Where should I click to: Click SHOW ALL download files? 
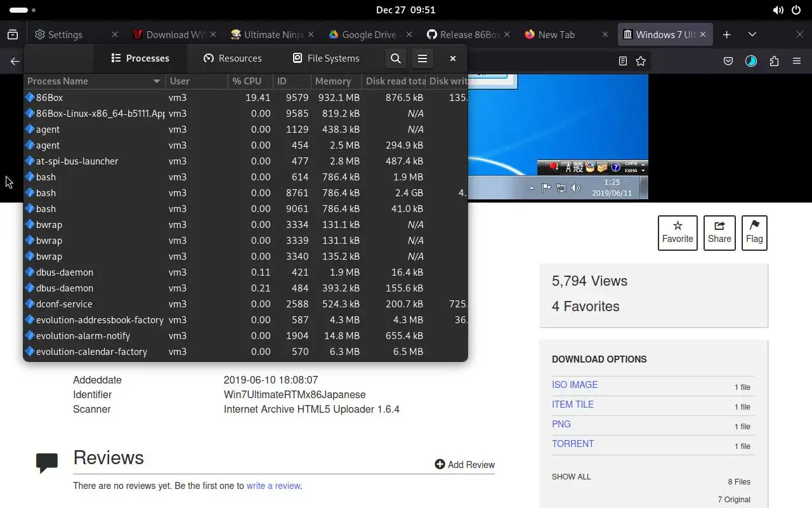click(571, 477)
